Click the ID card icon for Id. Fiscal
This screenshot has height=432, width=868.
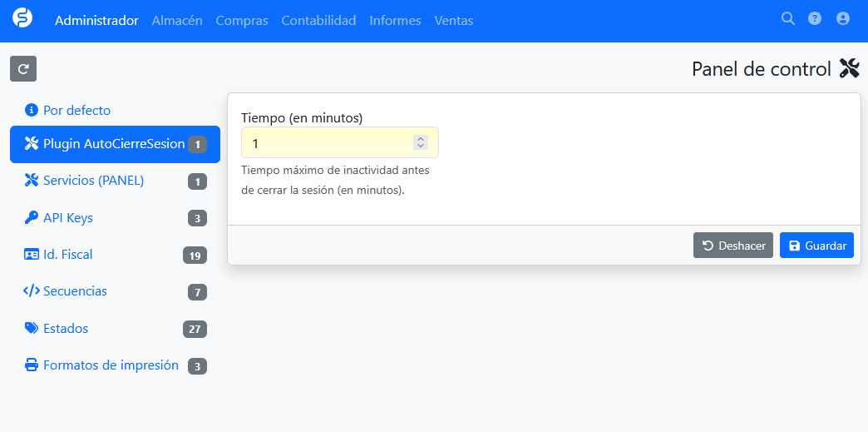[32, 255]
